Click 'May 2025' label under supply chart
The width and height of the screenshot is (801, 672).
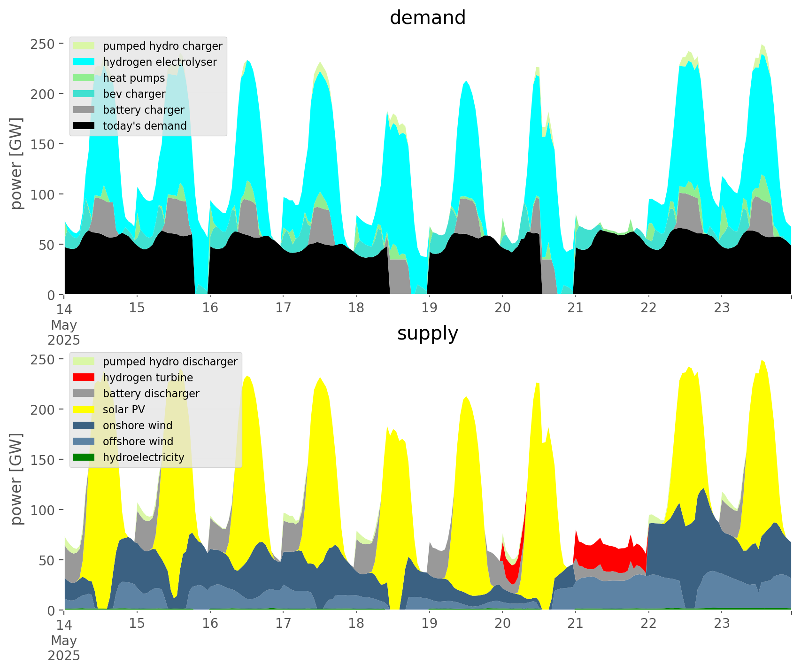click(x=64, y=648)
